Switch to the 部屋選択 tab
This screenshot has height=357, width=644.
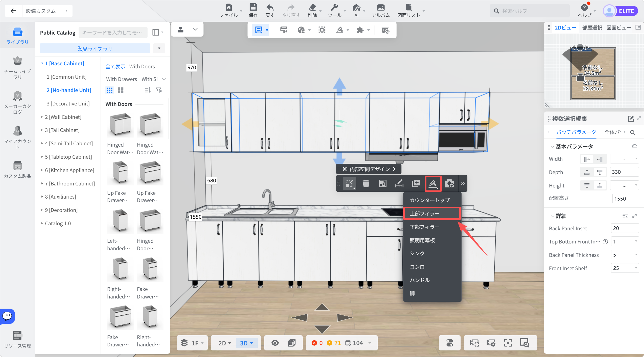pos(592,28)
